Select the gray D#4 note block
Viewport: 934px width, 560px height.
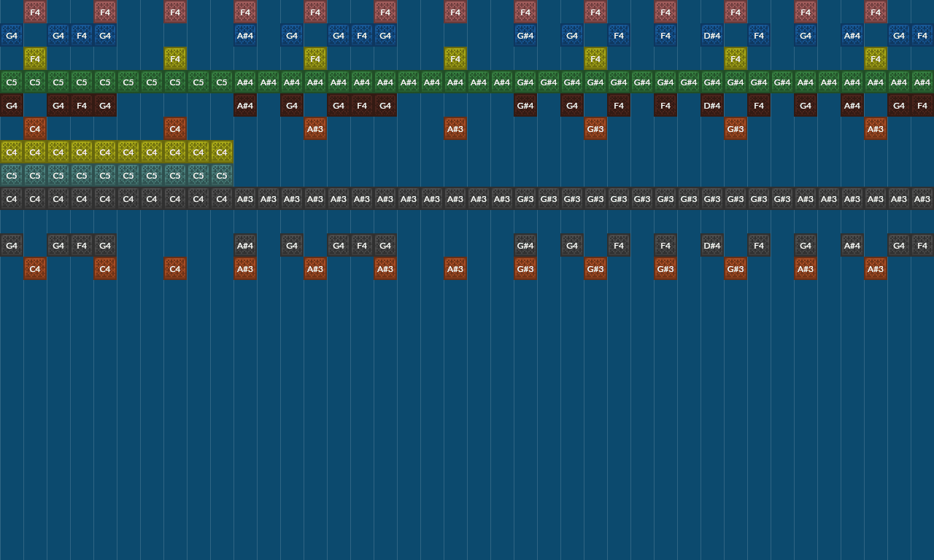coord(712,245)
